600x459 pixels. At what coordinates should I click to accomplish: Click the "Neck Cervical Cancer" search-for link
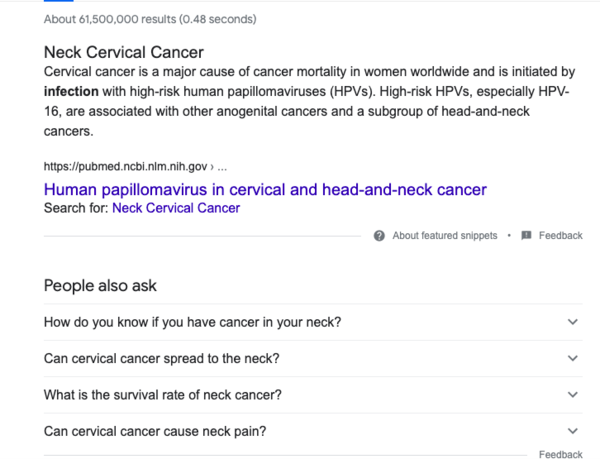pyautogui.click(x=176, y=208)
